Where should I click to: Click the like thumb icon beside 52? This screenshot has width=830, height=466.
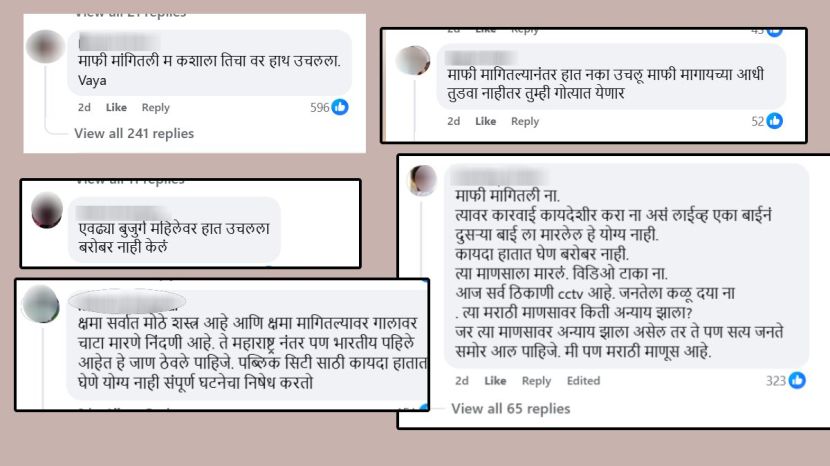(x=774, y=121)
